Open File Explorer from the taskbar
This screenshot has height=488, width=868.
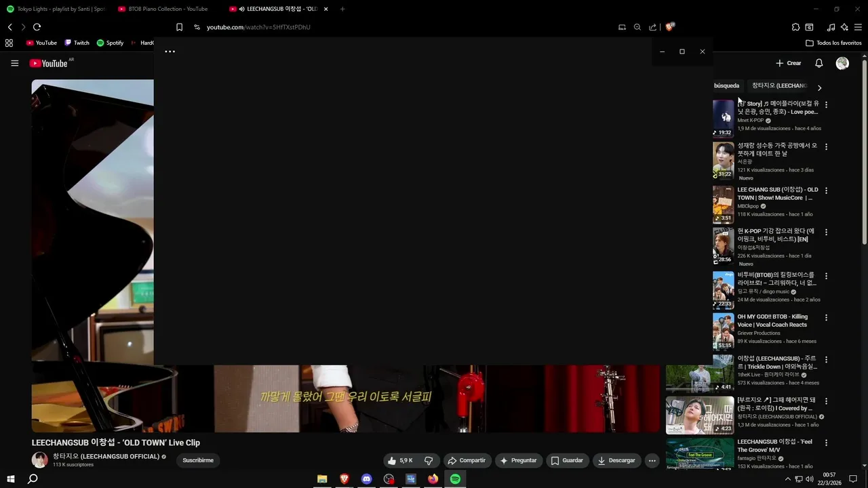[x=322, y=479]
